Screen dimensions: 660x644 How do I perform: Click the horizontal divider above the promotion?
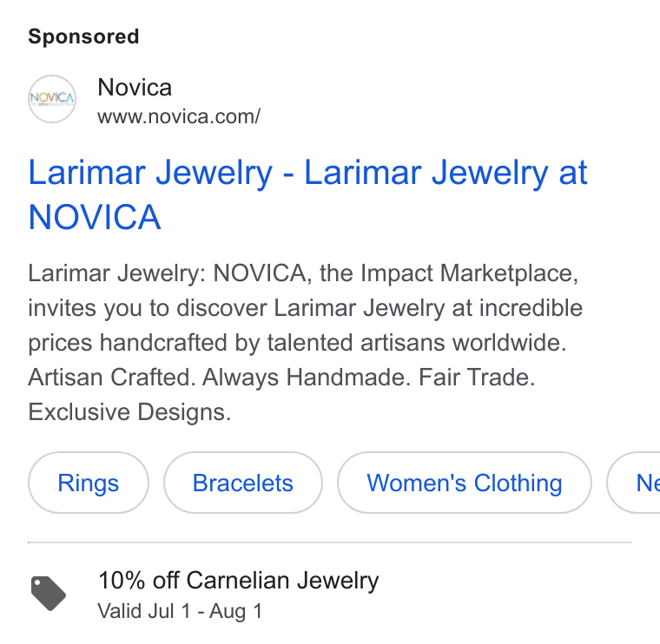[330, 542]
